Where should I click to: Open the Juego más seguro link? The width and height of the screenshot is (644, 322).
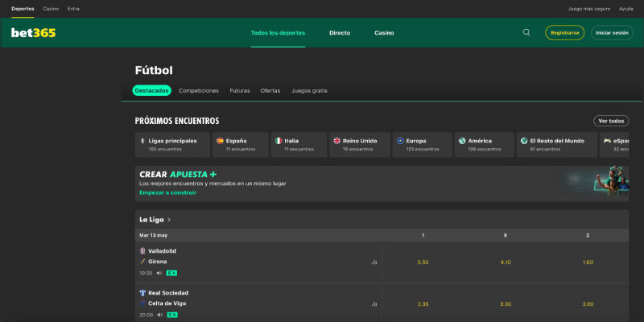point(589,9)
